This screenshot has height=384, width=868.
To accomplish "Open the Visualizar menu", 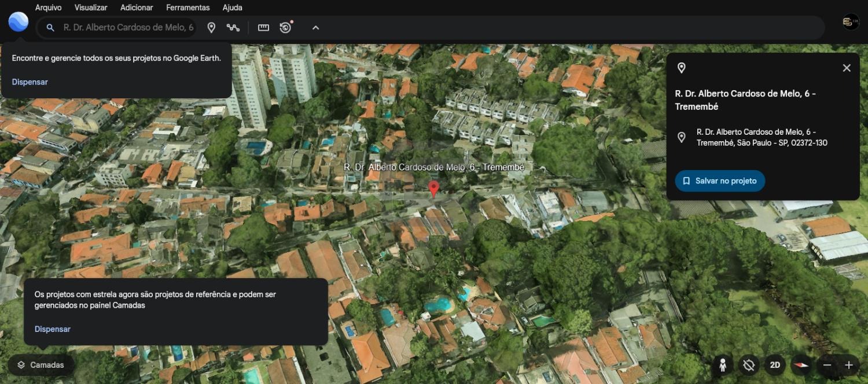I will tap(91, 8).
